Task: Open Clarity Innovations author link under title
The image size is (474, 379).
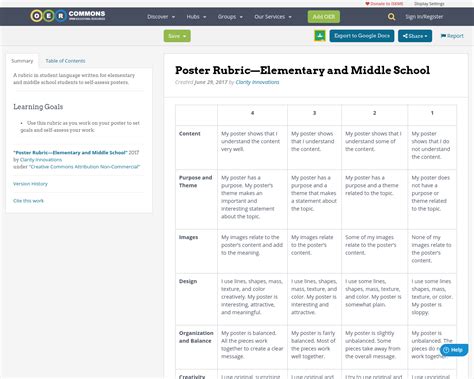Action: [x=257, y=82]
